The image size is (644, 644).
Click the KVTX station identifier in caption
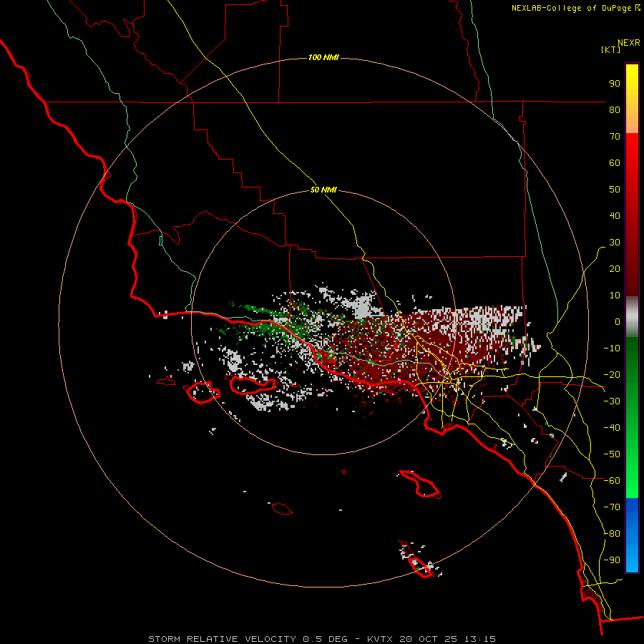point(379,639)
